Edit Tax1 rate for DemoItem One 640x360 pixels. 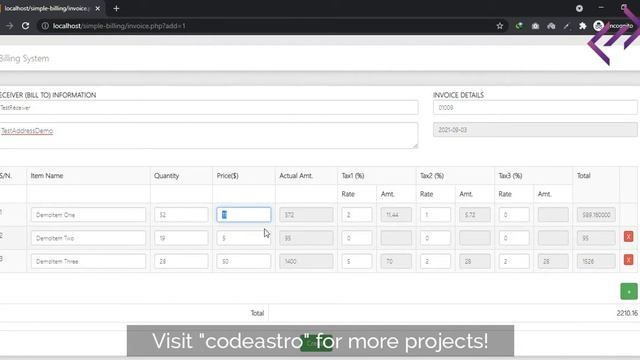357,215
